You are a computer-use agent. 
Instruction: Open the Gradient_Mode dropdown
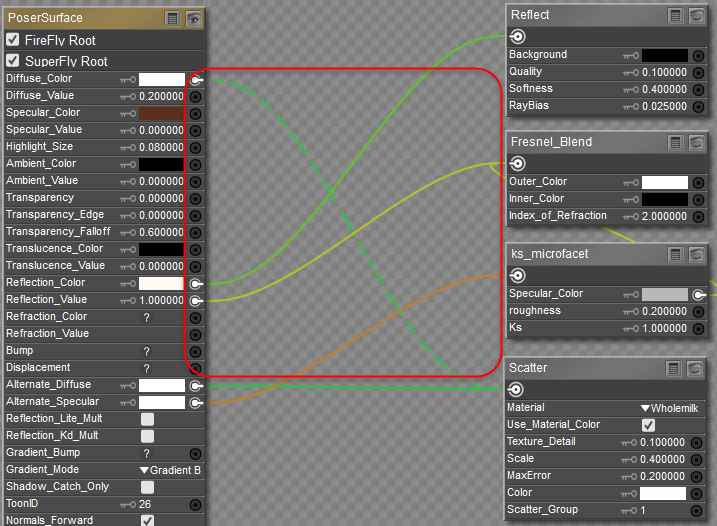(x=170, y=470)
